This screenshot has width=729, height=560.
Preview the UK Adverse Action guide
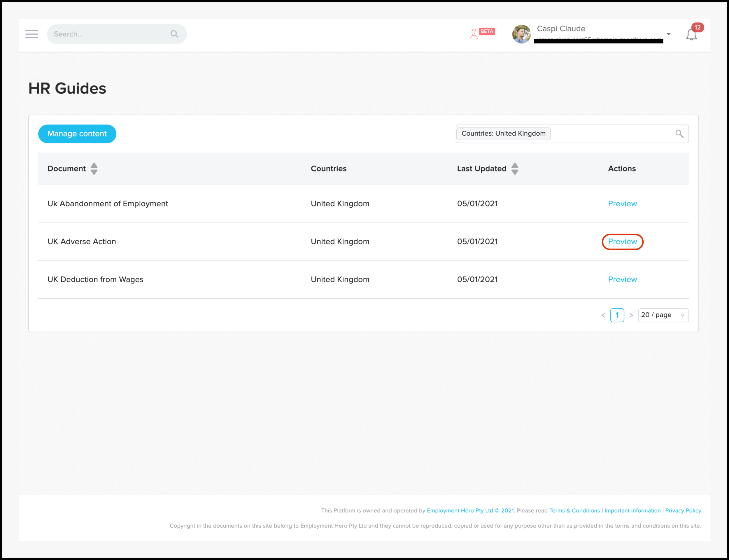622,242
